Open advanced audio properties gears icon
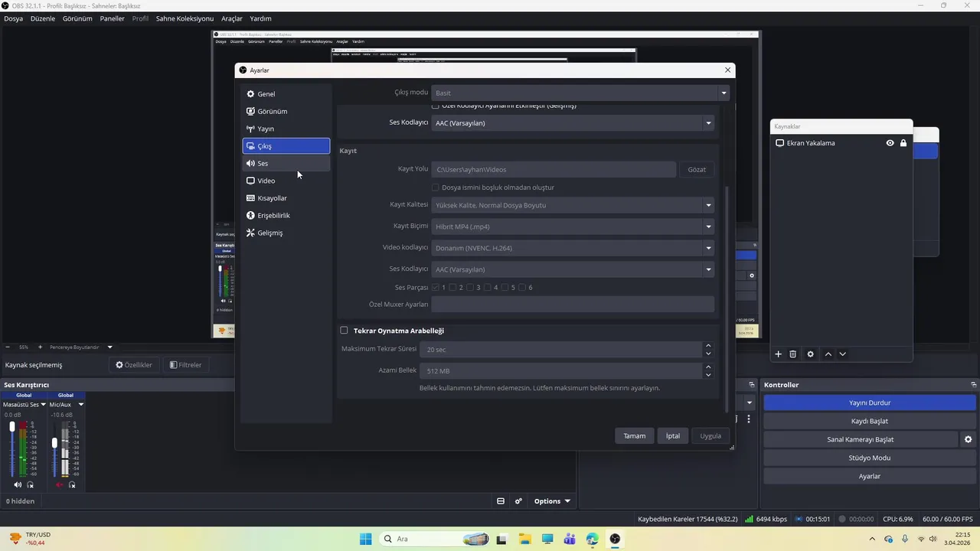Viewport: 980px width, 551px height. pyautogui.click(x=518, y=501)
